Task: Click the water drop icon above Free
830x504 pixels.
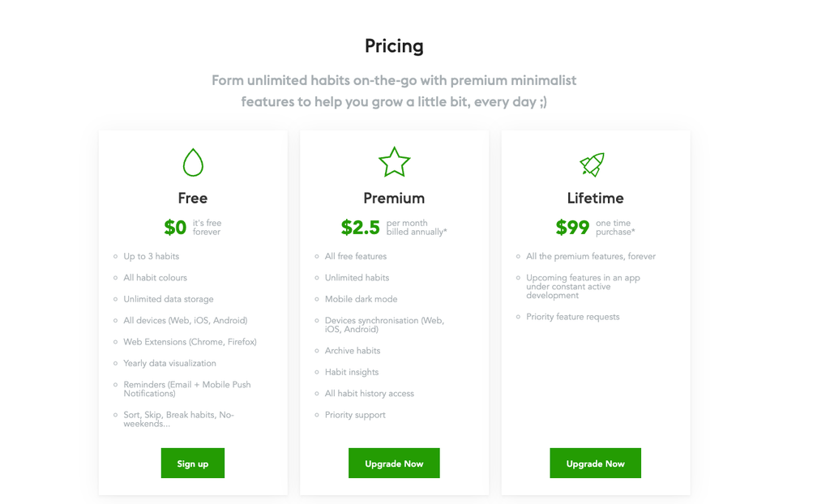Action: coord(193,163)
